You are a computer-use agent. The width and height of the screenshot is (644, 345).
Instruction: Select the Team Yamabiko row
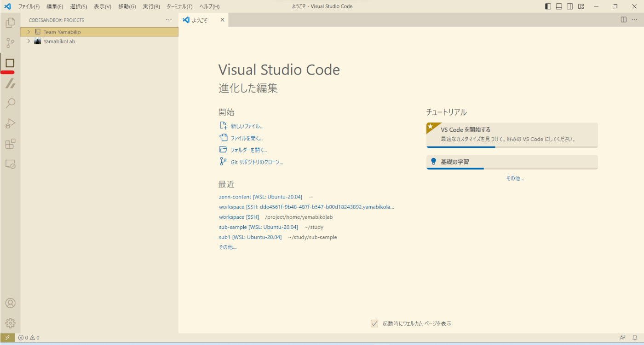click(x=99, y=32)
